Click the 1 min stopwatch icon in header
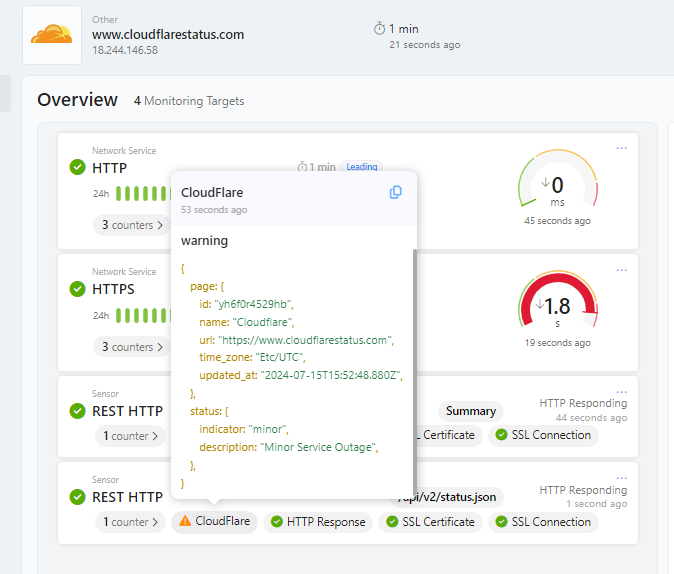Viewport: 674px width, 574px height. [379, 29]
